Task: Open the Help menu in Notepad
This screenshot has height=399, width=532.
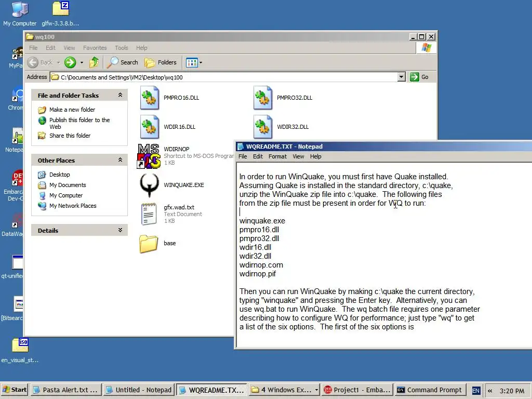Action: coord(315,156)
